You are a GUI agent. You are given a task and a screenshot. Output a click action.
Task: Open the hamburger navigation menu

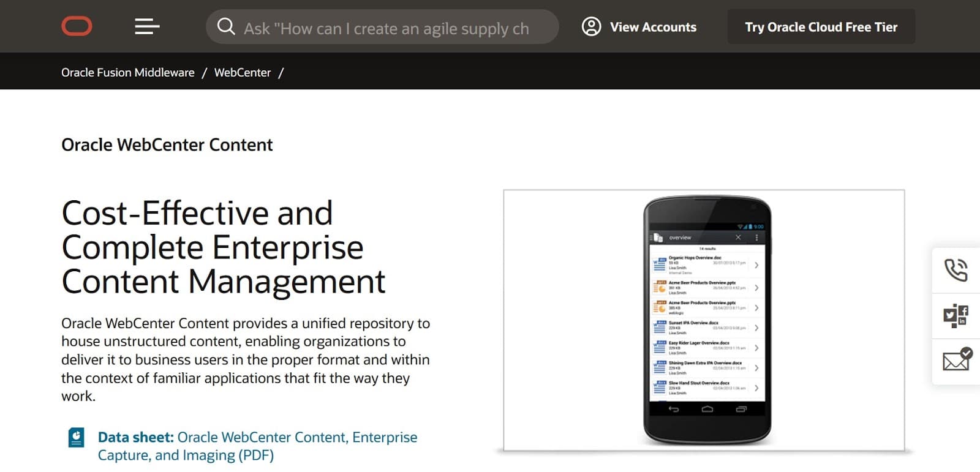coord(147,26)
